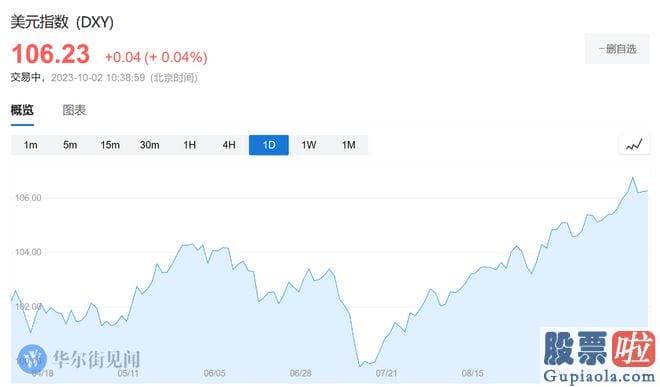Select the active 1D interval
The width and height of the screenshot is (660, 387).
269,145
